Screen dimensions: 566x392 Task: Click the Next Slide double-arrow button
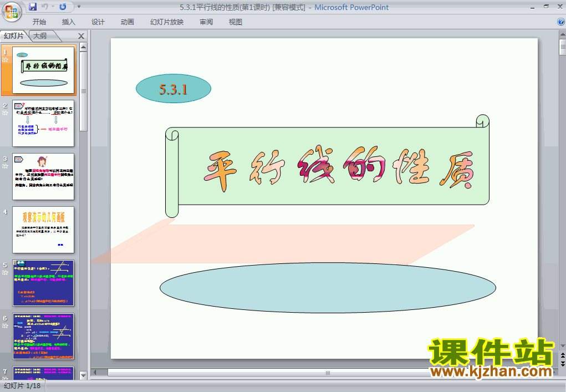tap(562, 364)
